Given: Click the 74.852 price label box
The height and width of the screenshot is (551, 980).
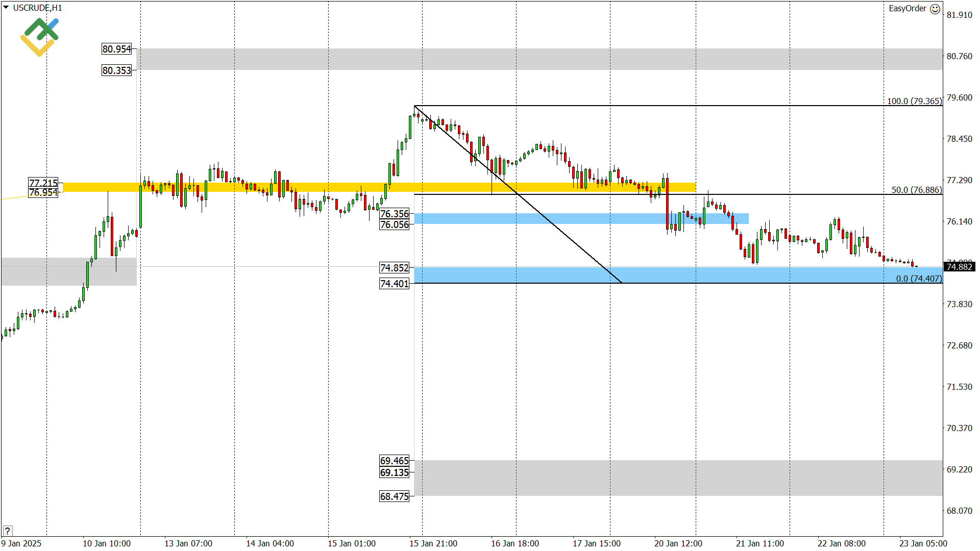Looking at the screenshot, I should (x=394, y=268).
